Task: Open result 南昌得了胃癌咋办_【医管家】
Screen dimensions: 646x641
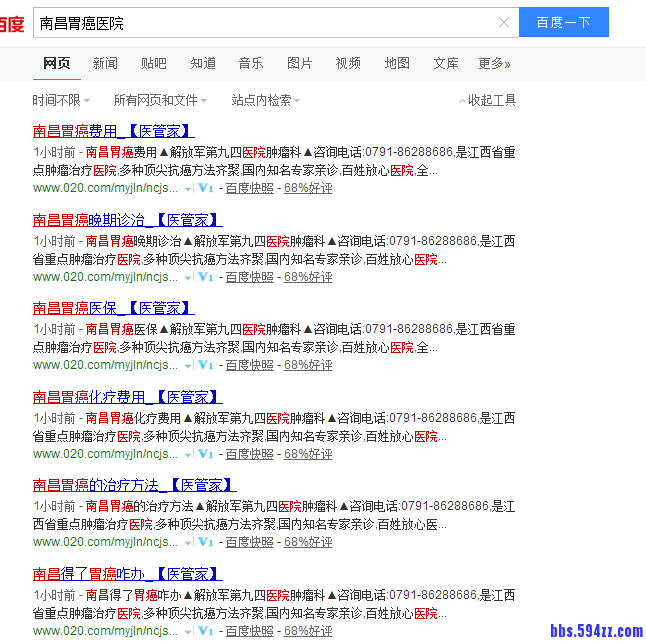Action: coord(128,574)
